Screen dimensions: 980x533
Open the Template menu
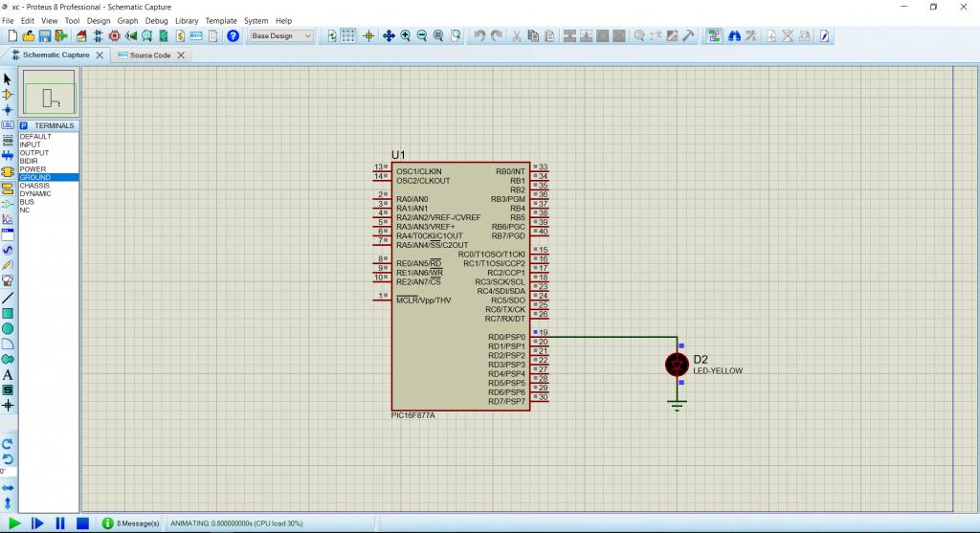(221, 21)
